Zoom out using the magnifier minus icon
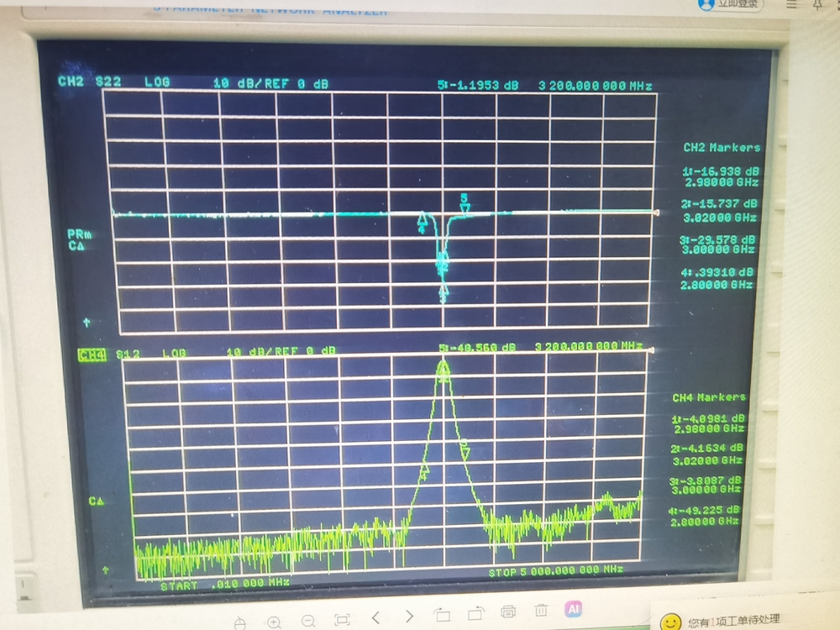Image resolution: width=840 pixels, height=630 pixels. (x=308, y=621)
